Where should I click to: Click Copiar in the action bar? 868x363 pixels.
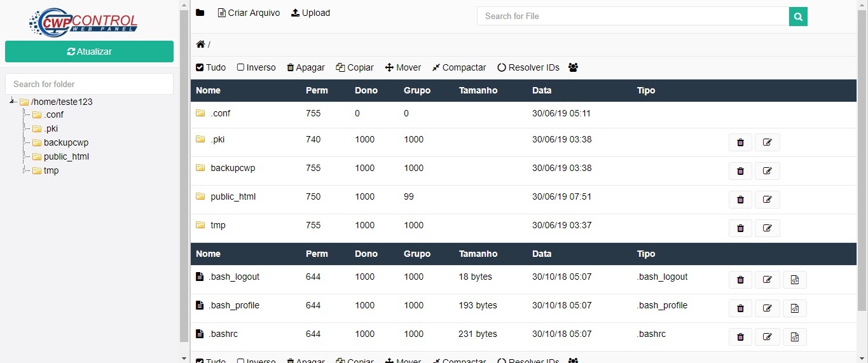pos(355,67)
